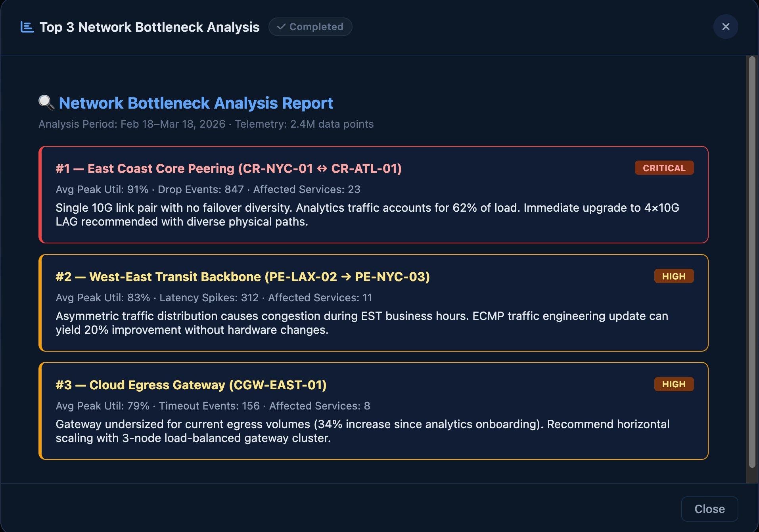This screenshot has height=532, width=759.
Task: Select the Cloud Egress Gateway heading
Action: point(191,385)
